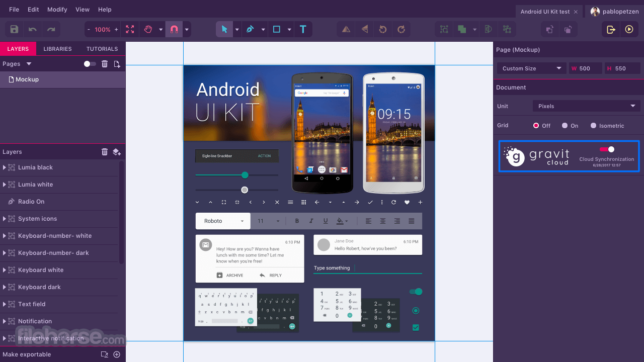Select Grid Off radio button
This screenshot has width=644, height=362.
coord(536,126)
